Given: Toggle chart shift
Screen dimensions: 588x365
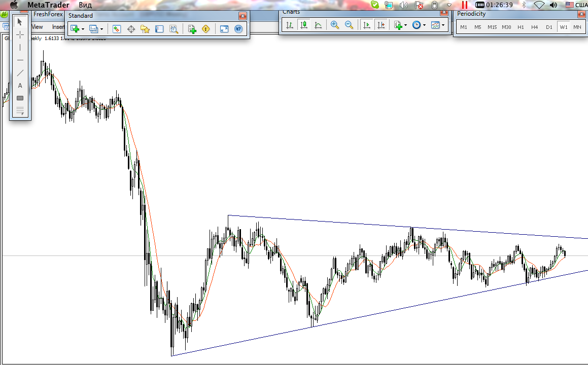Looking at the screenshot, I should 381,25.
